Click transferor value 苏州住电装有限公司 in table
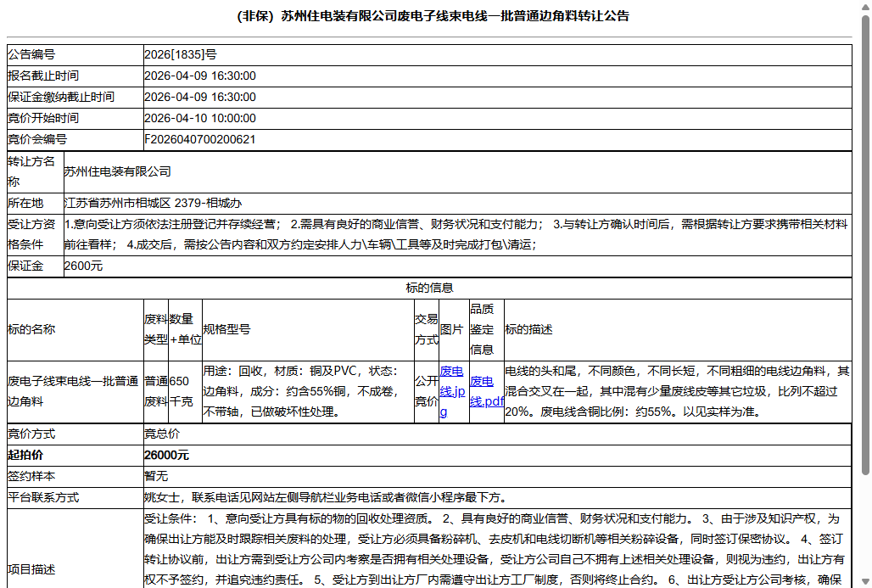872x588 pixels. point(117,171)
